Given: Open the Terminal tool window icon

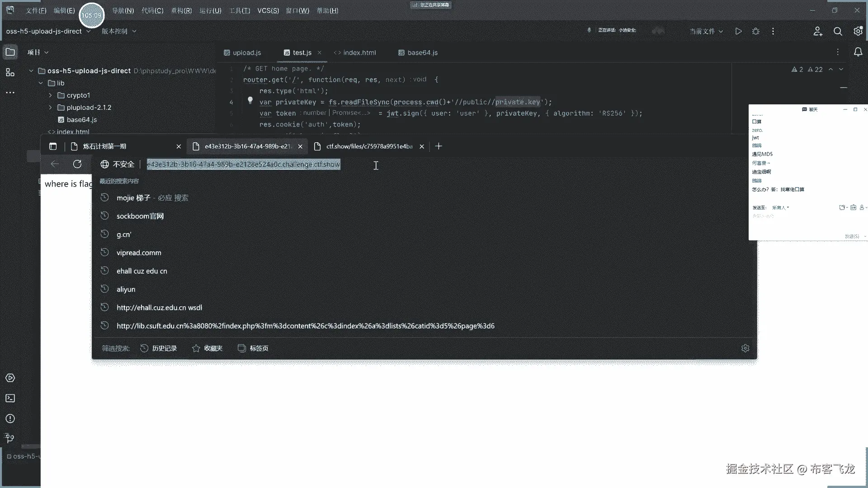Looking at the screenshot, I should (x=10, y=398).
